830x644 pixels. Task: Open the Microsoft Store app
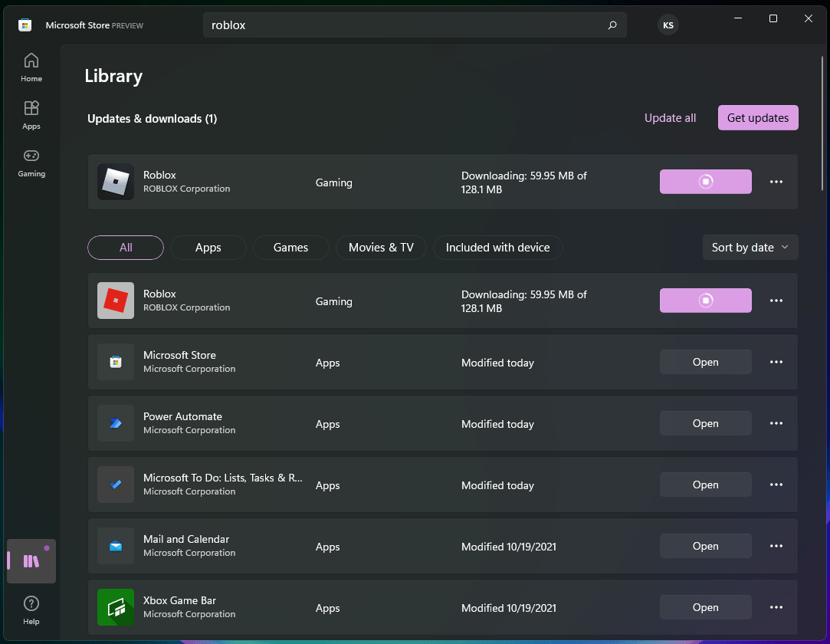(705, 362)
